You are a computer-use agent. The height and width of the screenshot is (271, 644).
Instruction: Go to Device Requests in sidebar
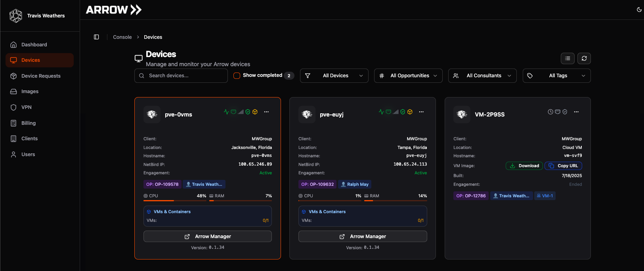coord(41,76)
